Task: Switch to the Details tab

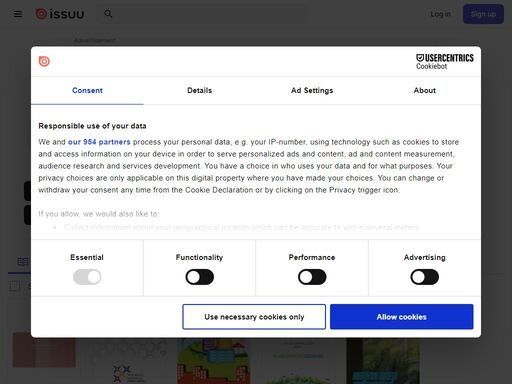Action: coord(200,90)
